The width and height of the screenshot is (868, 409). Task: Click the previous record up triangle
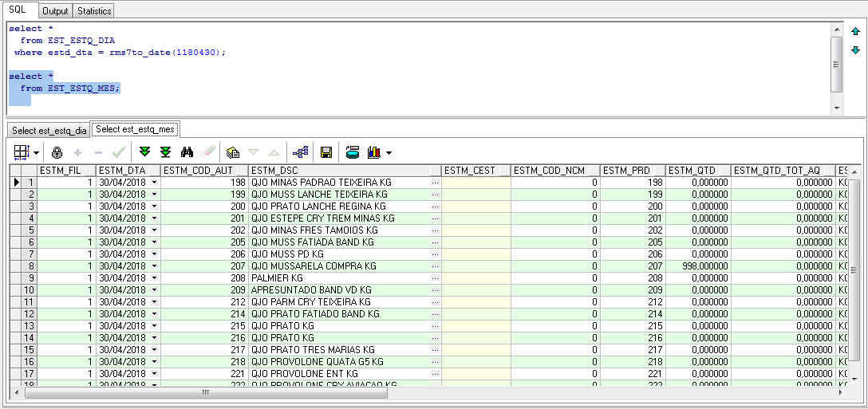[274, 151]
